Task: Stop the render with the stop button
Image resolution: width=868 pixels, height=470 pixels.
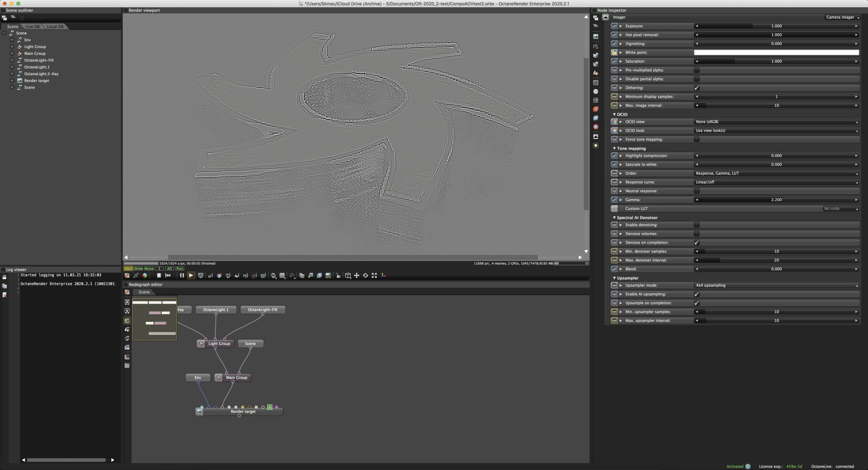Action: (x=159, y=275)
